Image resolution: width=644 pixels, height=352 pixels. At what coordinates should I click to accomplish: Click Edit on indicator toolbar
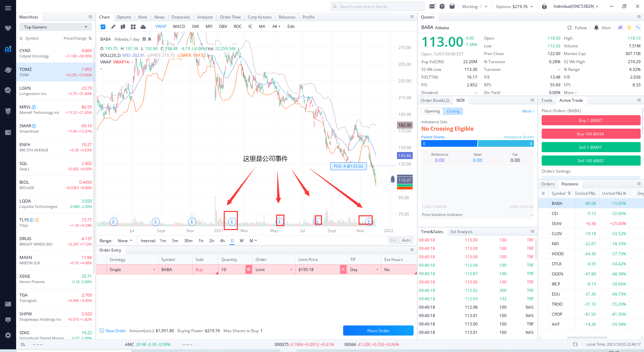291,27
